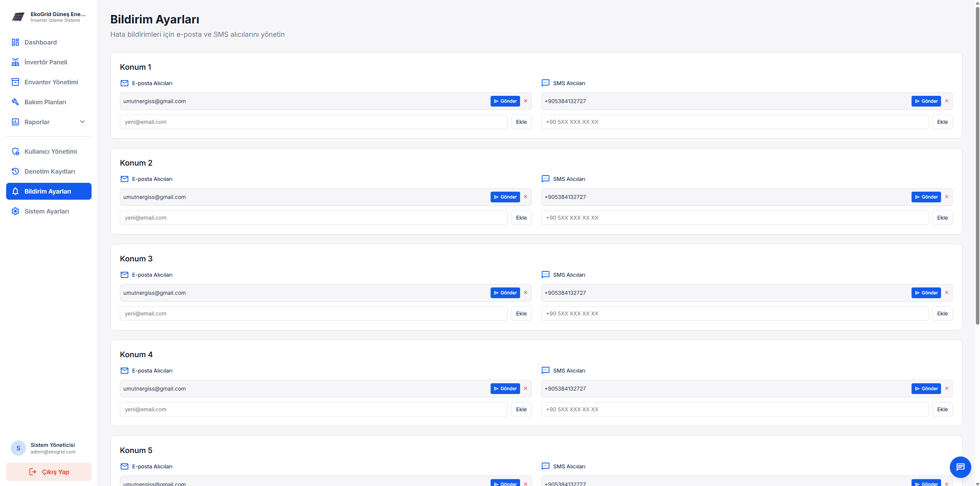Image resolution: width=980 pixels, height=486 pixels.
Task: Select the Bakım Planları wrench icon
Action: 15,102
